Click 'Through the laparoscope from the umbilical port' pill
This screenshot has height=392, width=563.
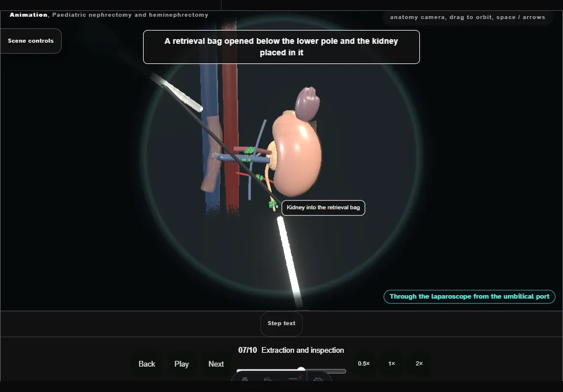pyautogui.click(x=470, y=296)
